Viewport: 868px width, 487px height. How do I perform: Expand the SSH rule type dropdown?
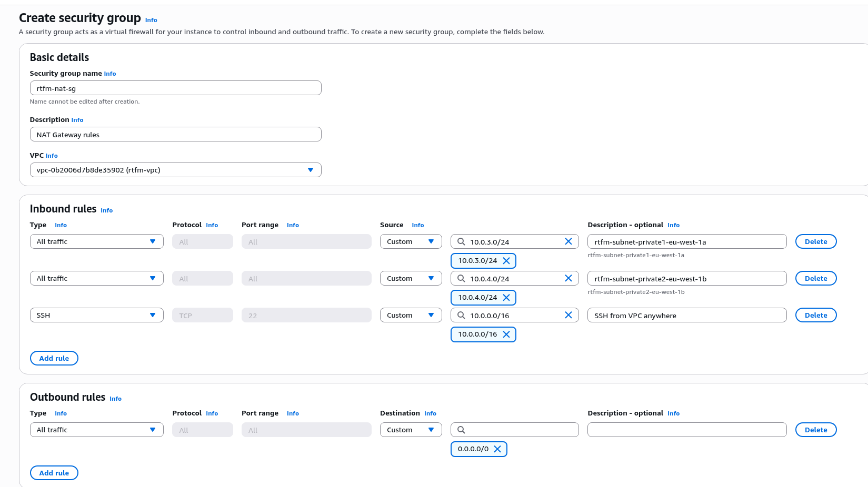point(96,316)
